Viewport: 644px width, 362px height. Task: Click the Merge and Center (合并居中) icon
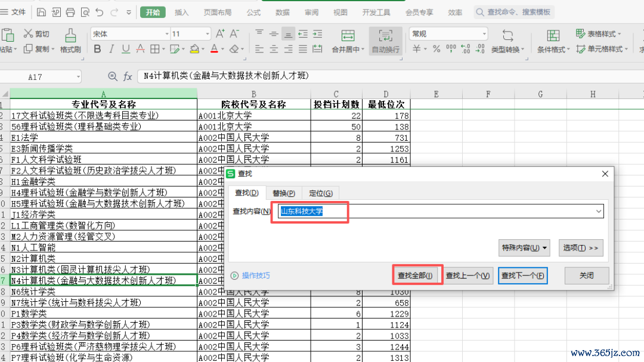click(x=348, y=36)
